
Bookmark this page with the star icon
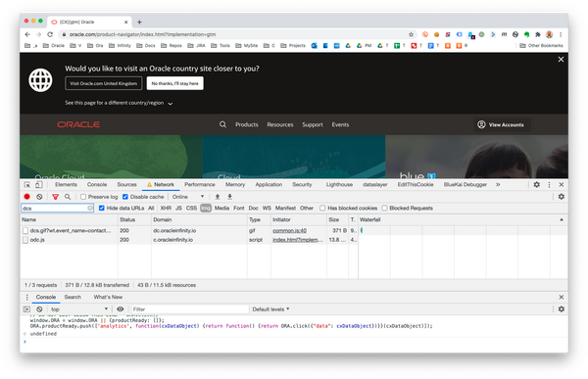411,34
